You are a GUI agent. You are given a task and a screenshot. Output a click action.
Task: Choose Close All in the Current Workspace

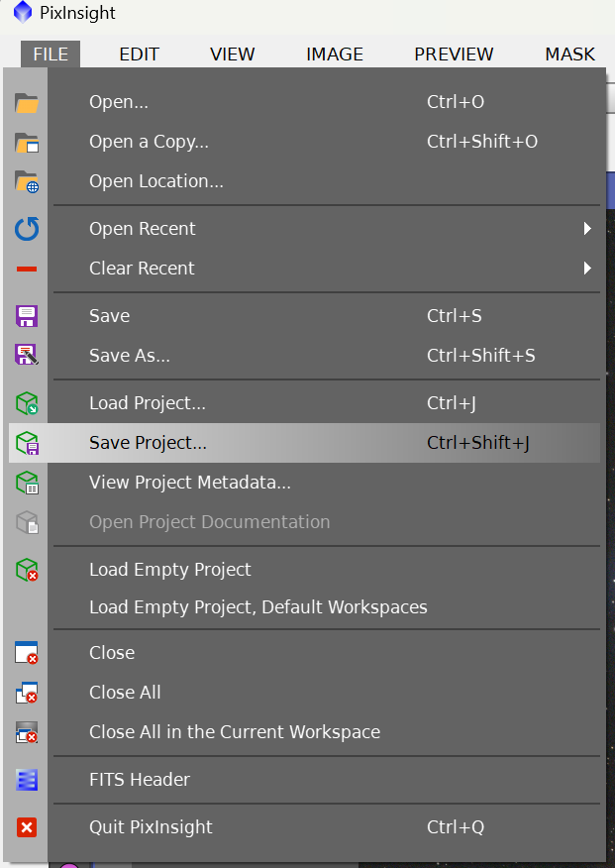coord(234,732)
